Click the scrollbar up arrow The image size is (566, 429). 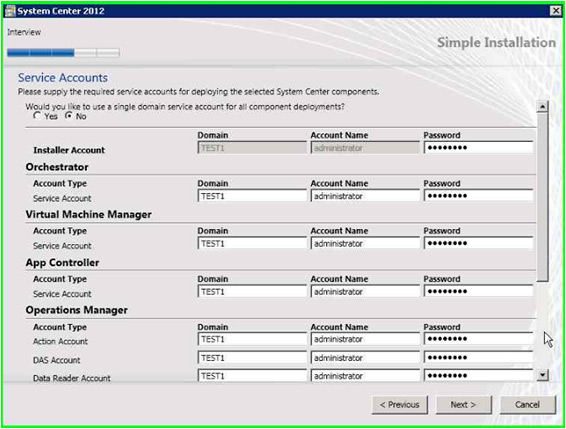click(x=543, y=107)
